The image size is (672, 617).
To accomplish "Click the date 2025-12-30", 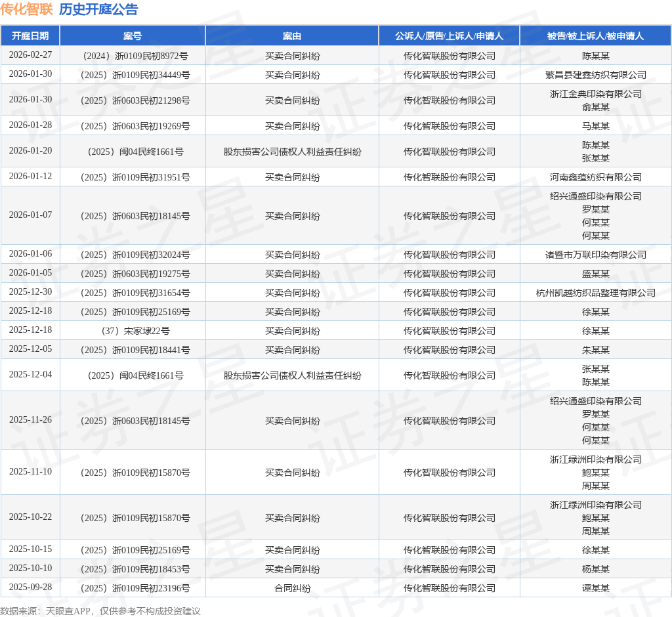I will pos(30,292).
